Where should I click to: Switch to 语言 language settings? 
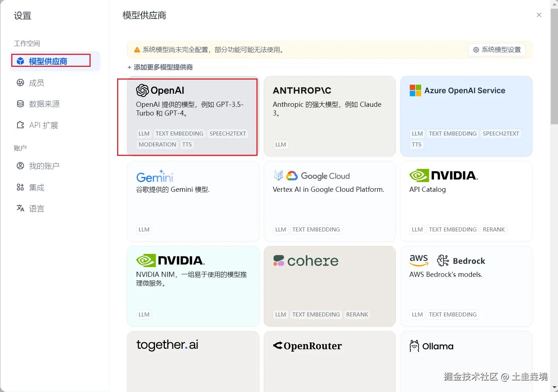pyautogui.click(x=36, y=209)
